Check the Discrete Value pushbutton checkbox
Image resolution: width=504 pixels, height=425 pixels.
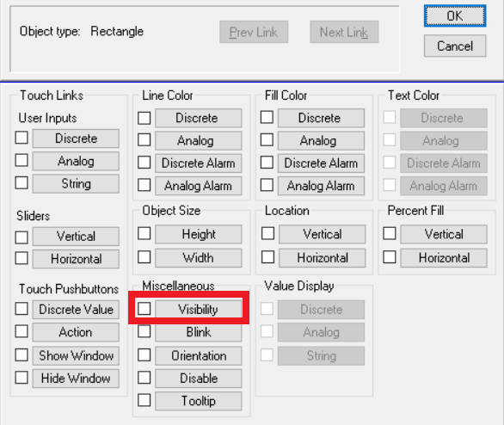[22, 309]
